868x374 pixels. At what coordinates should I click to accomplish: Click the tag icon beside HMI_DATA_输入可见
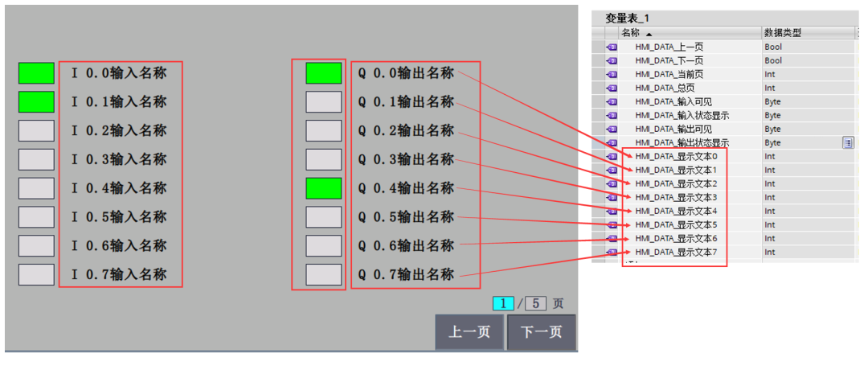(612, 102)
